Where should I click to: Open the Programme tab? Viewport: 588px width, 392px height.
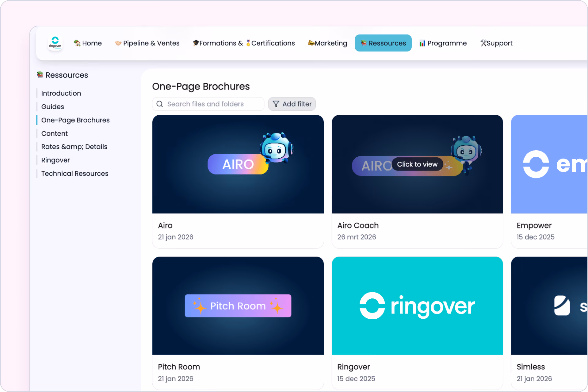point(443,43)
